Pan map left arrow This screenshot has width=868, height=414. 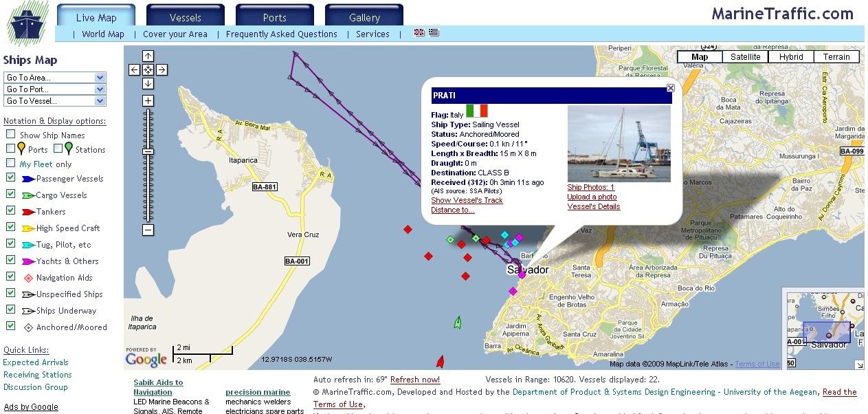[x=134, y=69]
